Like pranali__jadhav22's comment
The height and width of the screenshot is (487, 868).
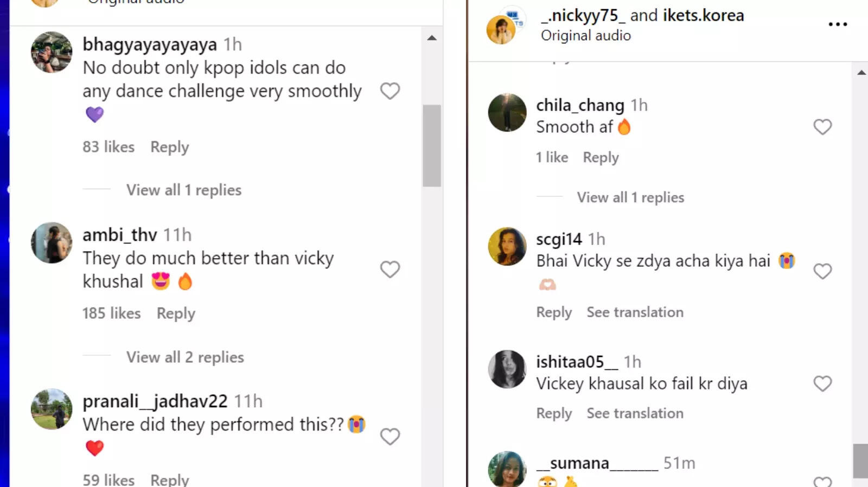click(390, 437)
